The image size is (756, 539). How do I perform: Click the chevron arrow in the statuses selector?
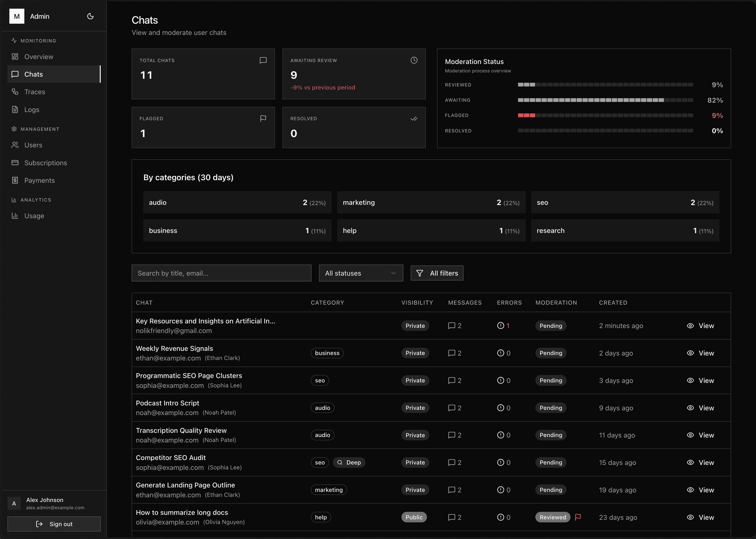point(393,273)
